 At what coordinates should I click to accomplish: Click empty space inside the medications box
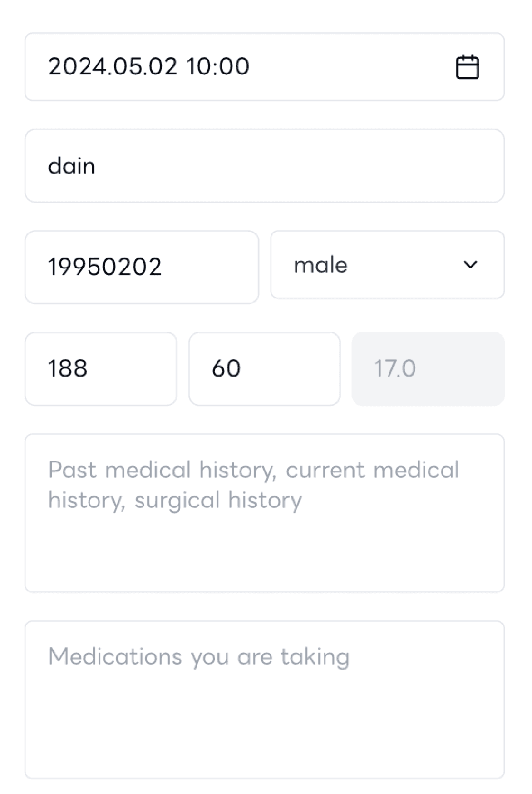(264, 727)
